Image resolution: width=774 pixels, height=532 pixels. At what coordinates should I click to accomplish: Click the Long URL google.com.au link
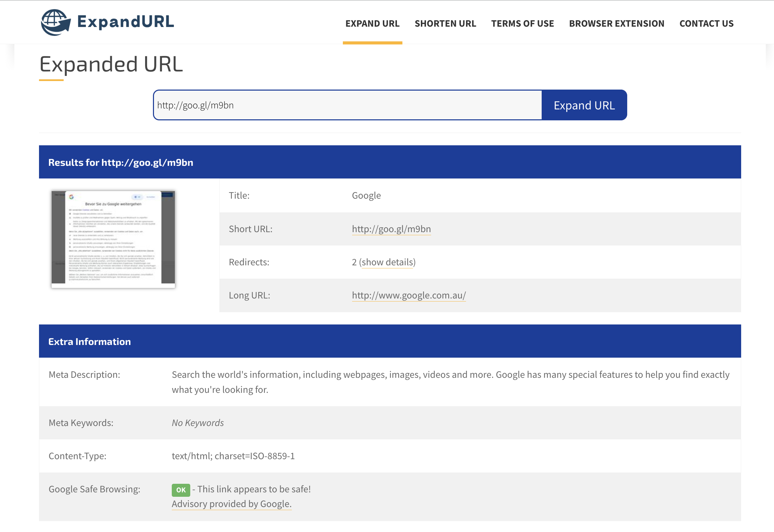pos(408,294)
